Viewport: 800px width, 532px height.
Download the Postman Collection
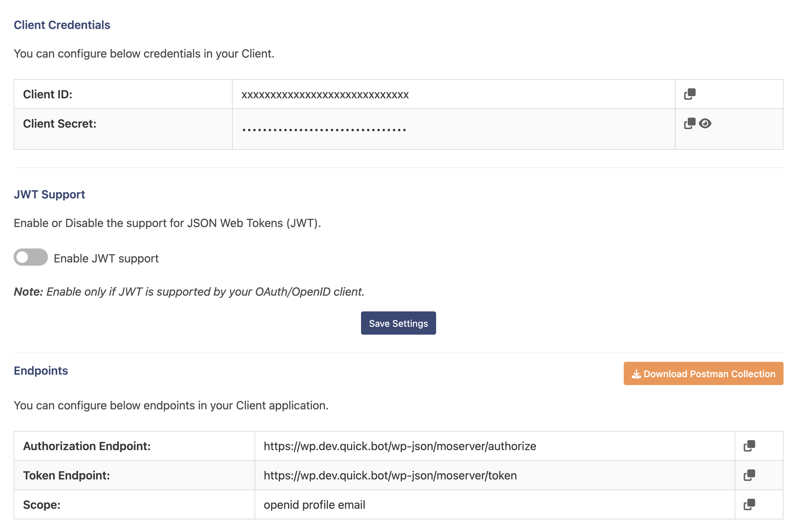tap(703, 374)
